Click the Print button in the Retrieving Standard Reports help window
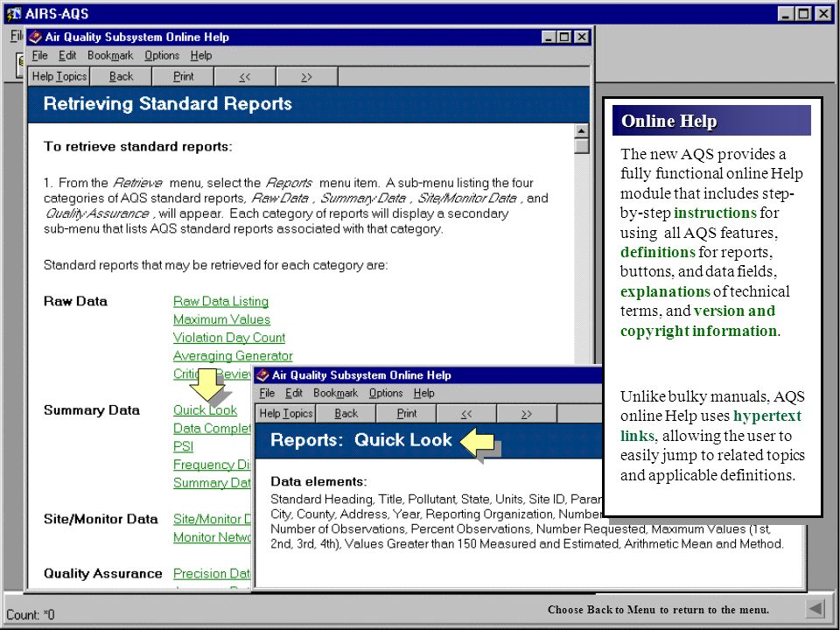Viewport: 840px width, 630px height. (183, 77)
